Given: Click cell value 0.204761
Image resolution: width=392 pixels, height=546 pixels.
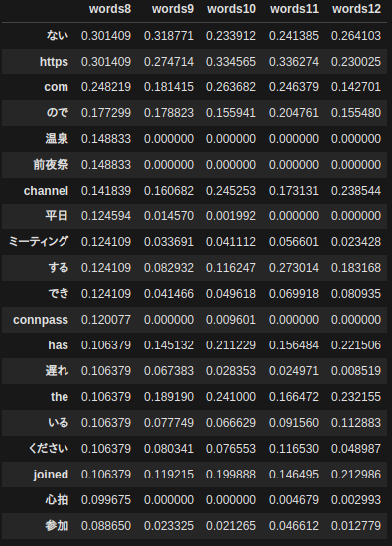Looking at the screenshot, I should click(294, 113).
